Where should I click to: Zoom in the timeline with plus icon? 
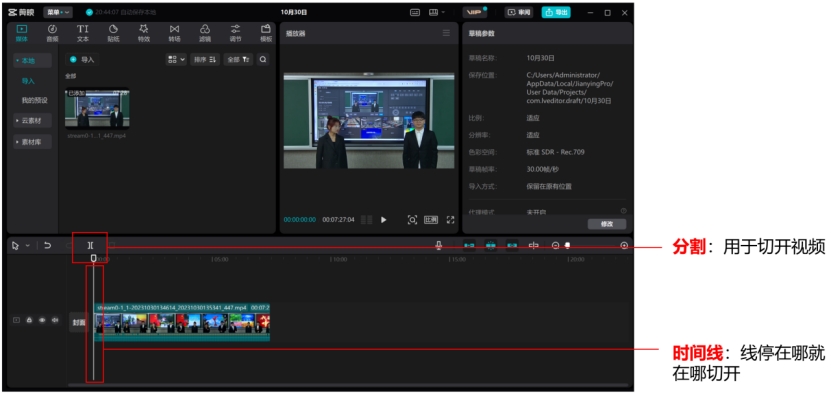(x=624, y=245)
